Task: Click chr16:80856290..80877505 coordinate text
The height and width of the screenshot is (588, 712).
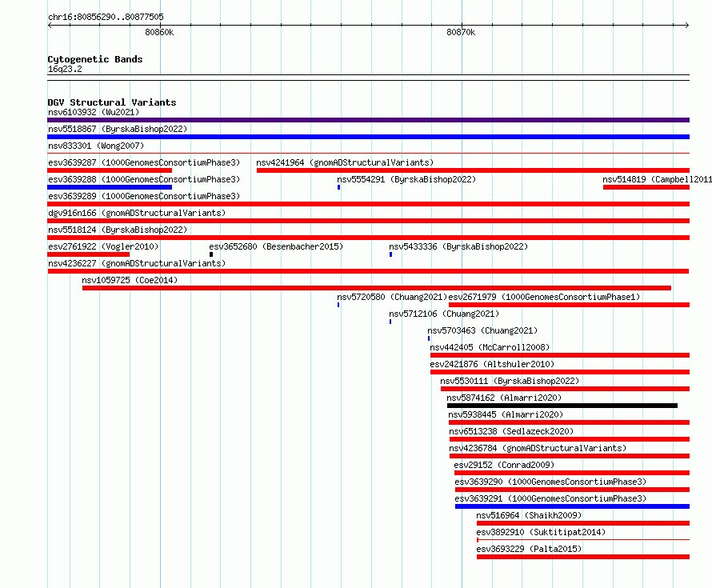Action: pyautogui.click(x=106, y=17)
